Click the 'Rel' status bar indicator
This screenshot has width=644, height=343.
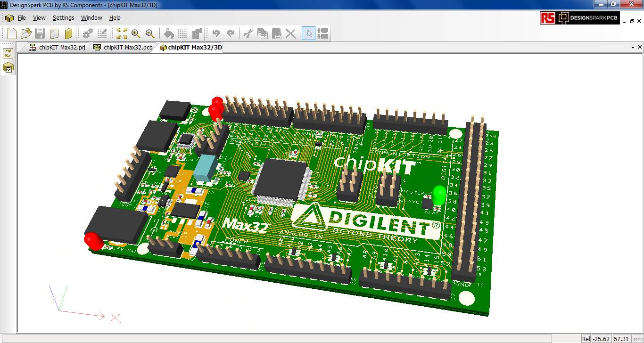tap(586, 339)
